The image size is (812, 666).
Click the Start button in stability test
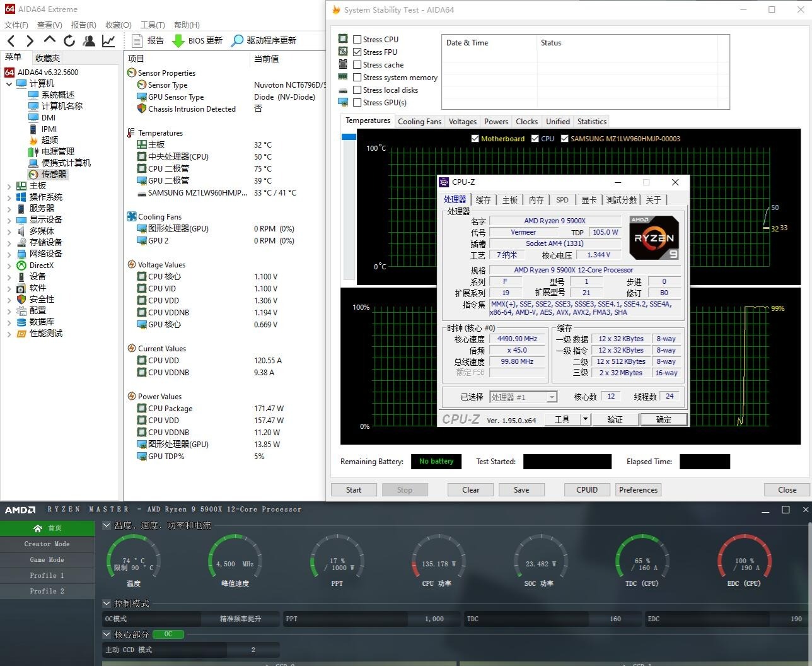click(x=354, y=490)
